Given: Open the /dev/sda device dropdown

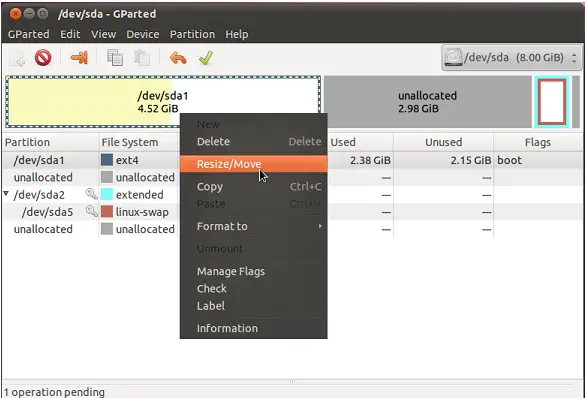Looking at the screenshot, I should pos(512,58).
